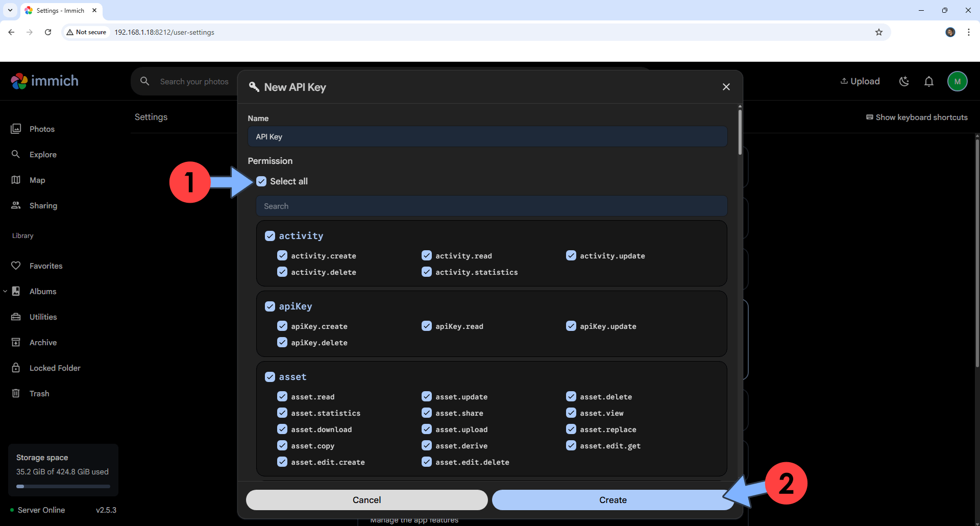Collapse the Albums sidebar section
980x526 pixels.
[5, 291]
